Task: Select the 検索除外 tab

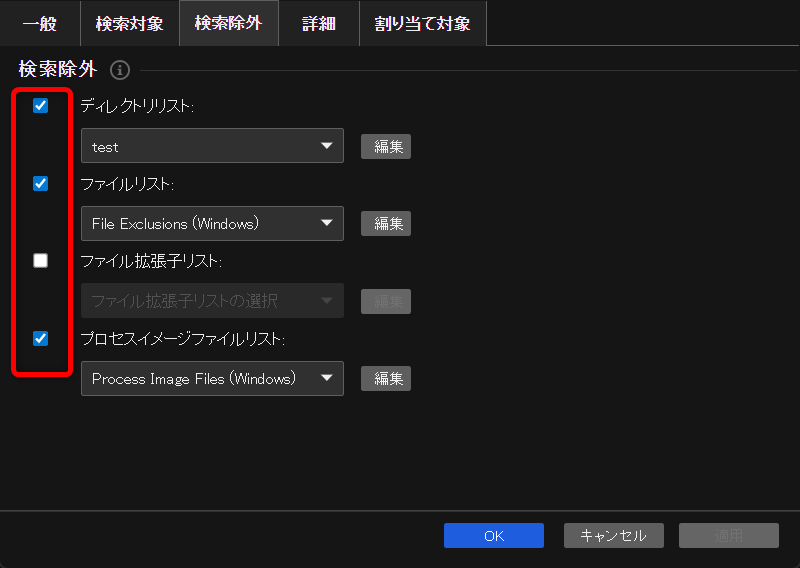Action: click(x=229, y=23)
